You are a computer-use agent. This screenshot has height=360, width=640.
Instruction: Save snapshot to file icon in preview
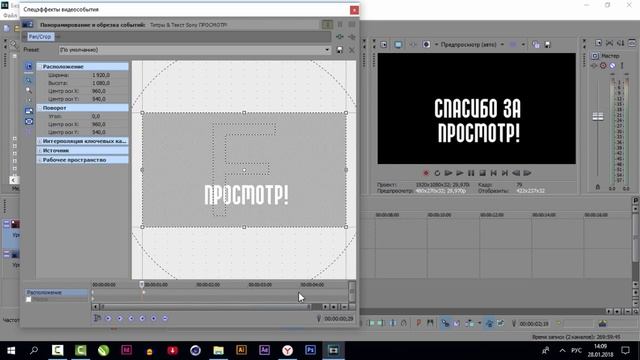[548, 44]
